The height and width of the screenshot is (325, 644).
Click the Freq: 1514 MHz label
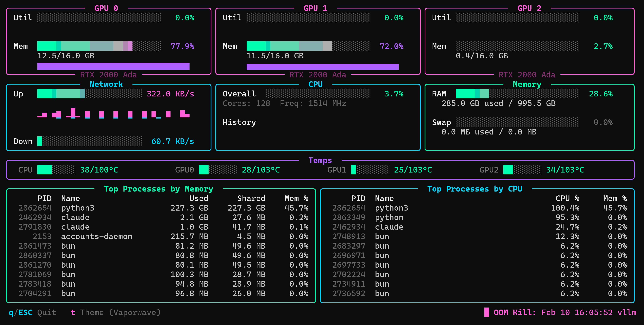click(x=313, y=103)
